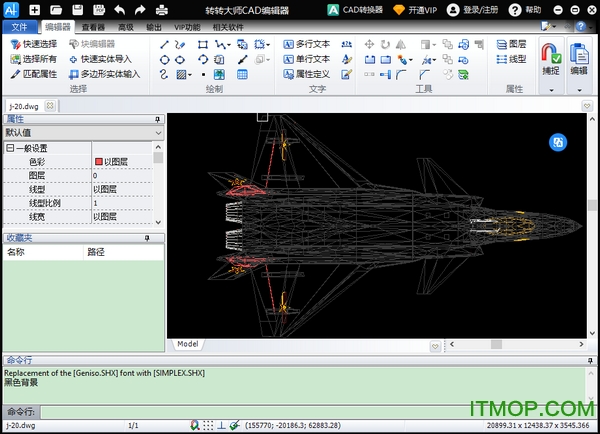Click the canvas vertical scrollbar thumb
This screenshot has width=600, height=434.
click(x=592, y=205)
